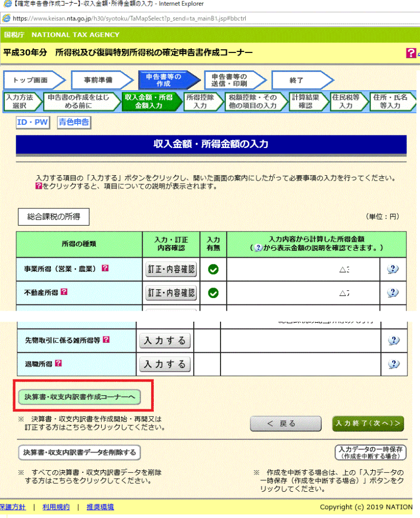Open help icon next to 退職所得

tap(58, 363)
